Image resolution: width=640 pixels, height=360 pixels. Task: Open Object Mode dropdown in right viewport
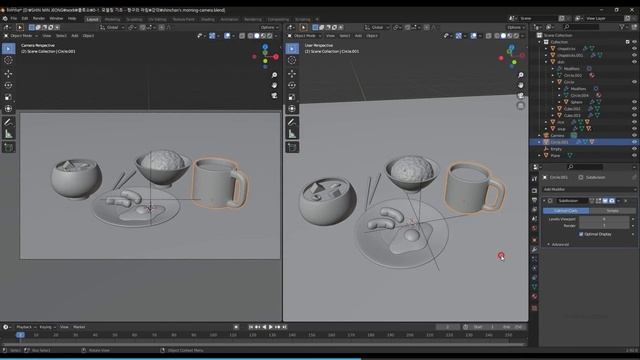304,36
